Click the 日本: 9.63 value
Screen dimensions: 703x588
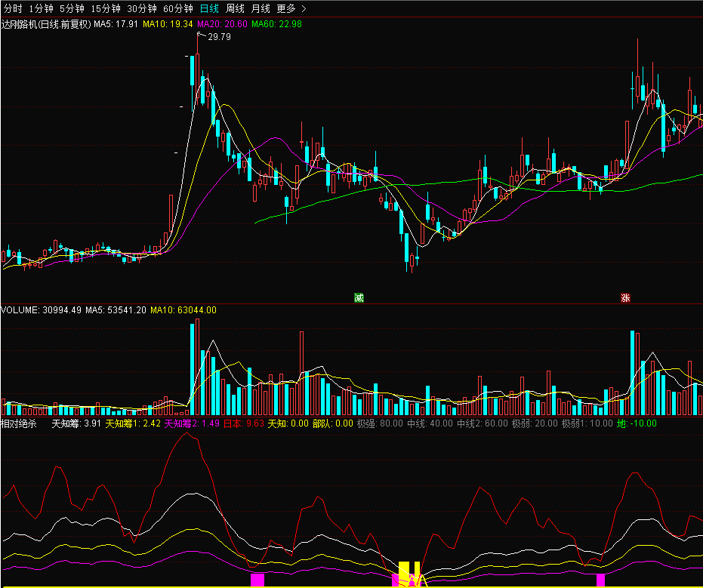click(244, 423)
